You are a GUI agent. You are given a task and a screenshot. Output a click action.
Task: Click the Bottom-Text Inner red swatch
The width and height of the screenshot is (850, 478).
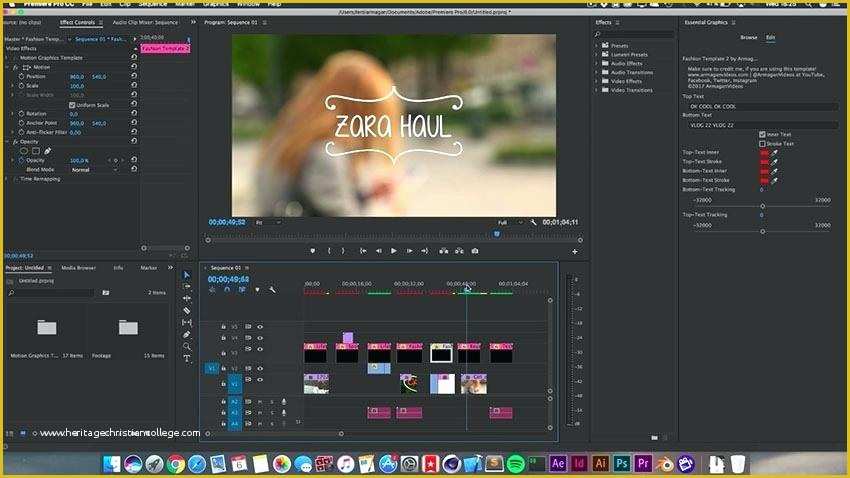pos(764,171)
